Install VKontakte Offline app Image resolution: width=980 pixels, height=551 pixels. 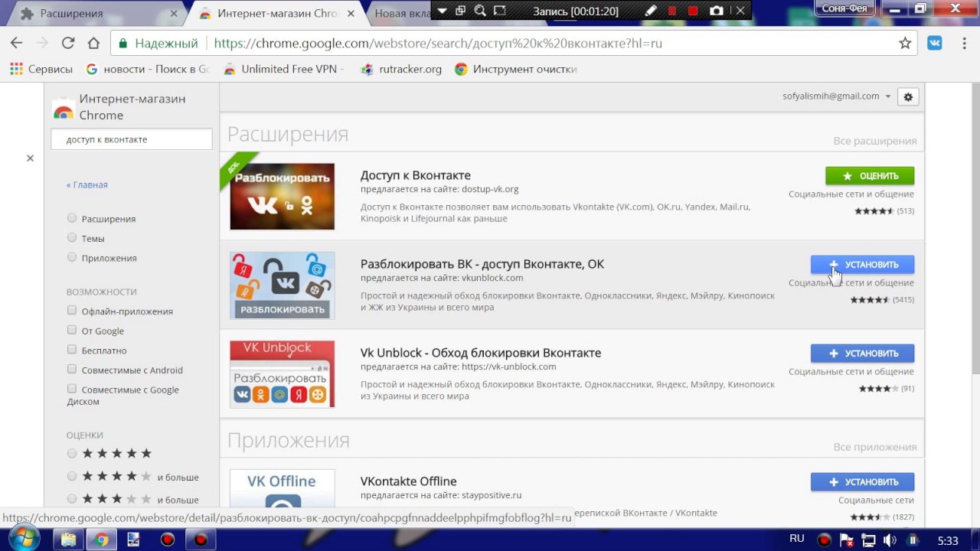pos(862,482)
